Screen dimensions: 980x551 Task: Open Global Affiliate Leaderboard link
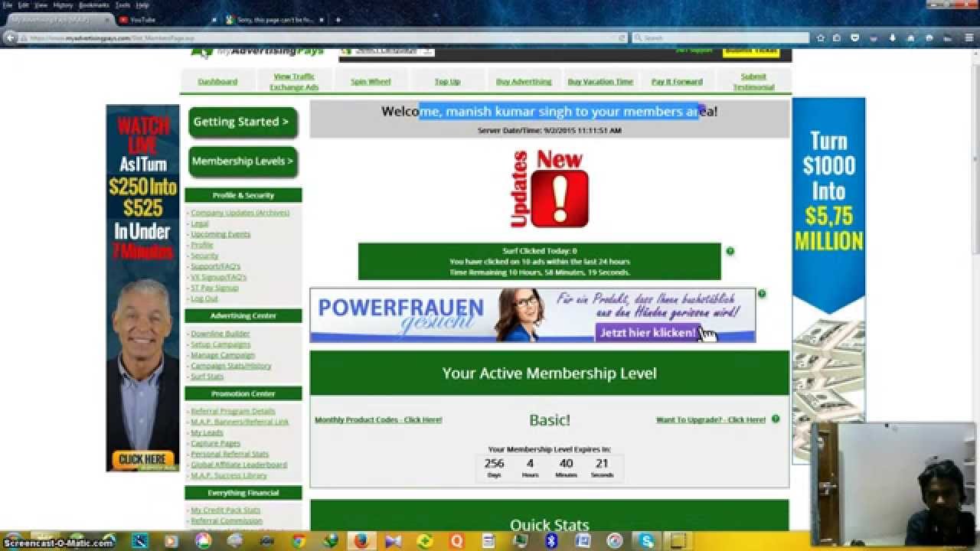[x=239, y=465]
